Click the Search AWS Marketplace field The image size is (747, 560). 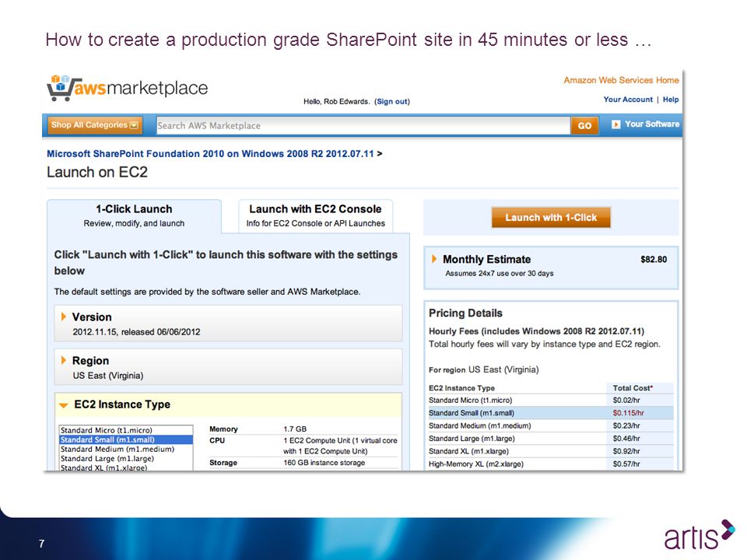(363, 126)
